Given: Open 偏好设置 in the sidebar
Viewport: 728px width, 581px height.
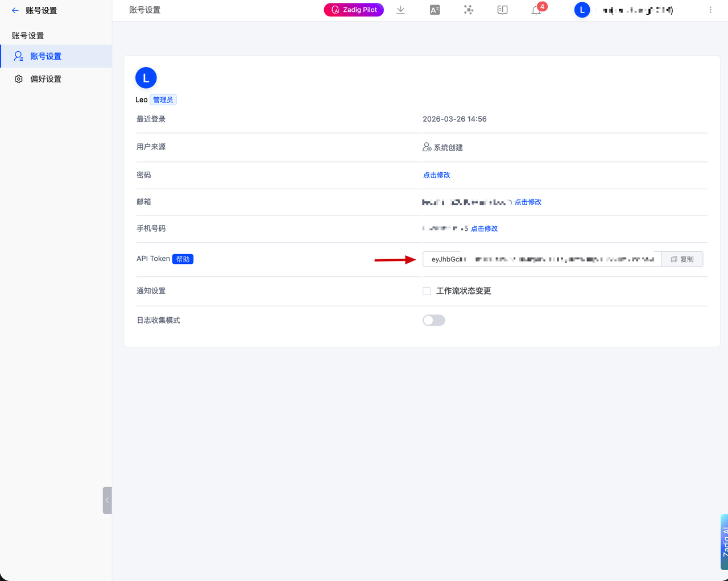Looking at the screenshot, I should 56,79.
